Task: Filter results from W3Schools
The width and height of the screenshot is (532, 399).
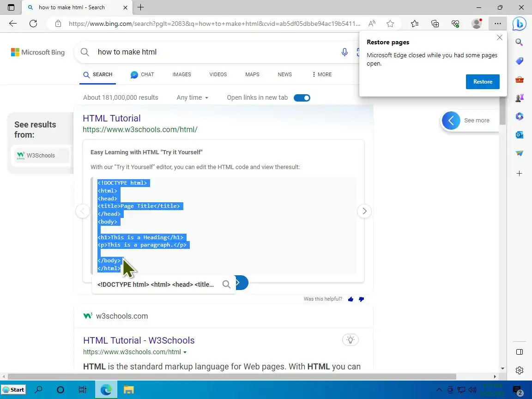Action: pos(42,155)
